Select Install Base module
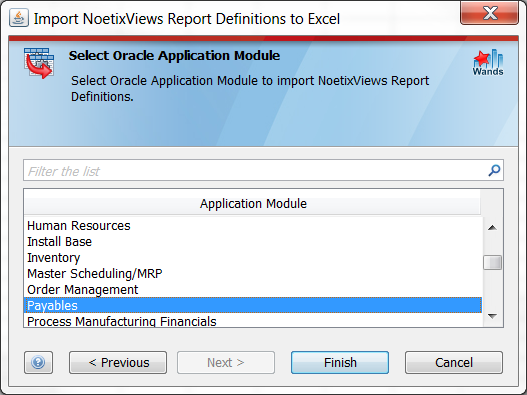 click(253, 242)
